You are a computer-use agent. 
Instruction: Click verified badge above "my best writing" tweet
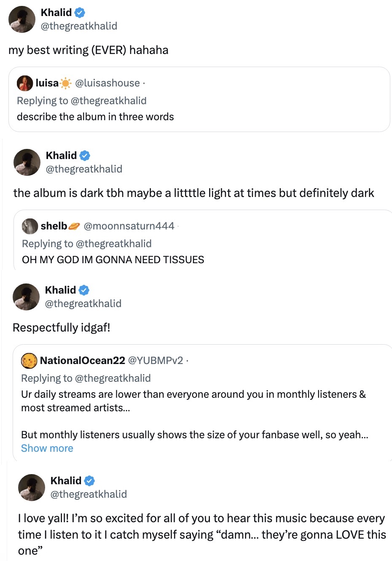pyautogui.click(x=80, y=13)
